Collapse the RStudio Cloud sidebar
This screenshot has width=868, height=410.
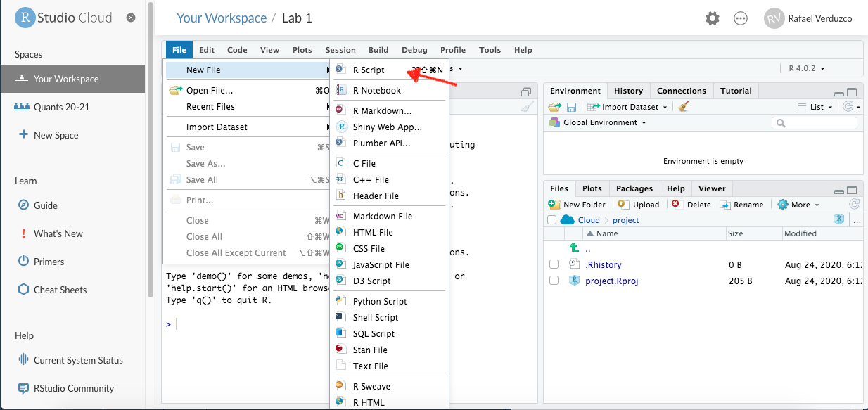pyautogui.click(x=131, y=18)
